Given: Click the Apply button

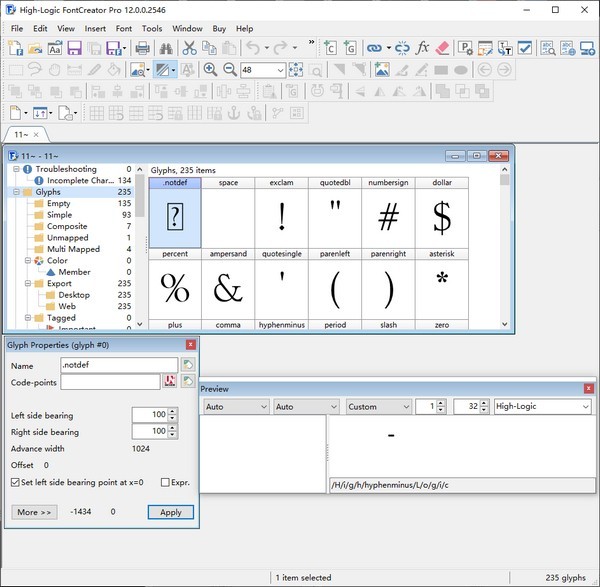Looking at the screenshot, I should click(x=170, y=512).
